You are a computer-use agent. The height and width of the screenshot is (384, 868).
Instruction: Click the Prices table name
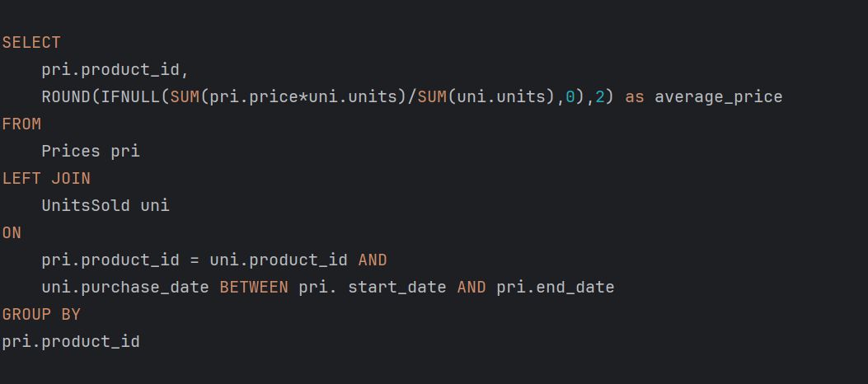click(71, 151)
